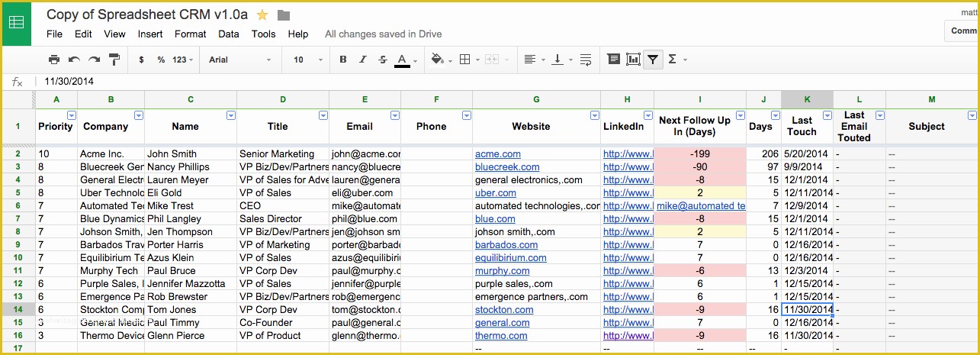Redo the last action
Screen dimensions: 980x355
[94, 60]
